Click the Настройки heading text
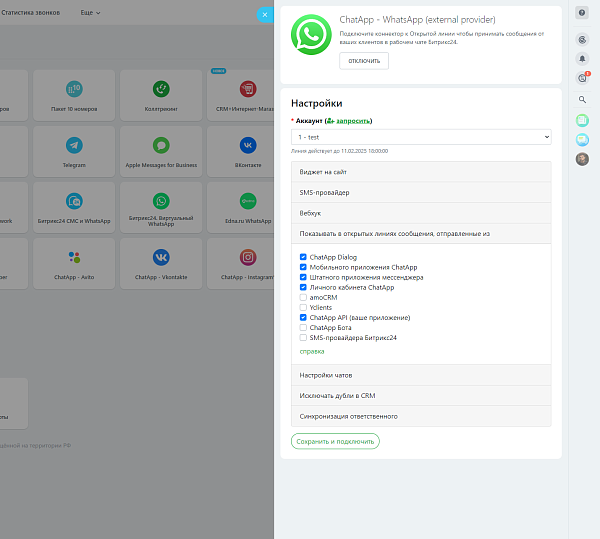This screenshot has height=539, width=600. (317, 103)
